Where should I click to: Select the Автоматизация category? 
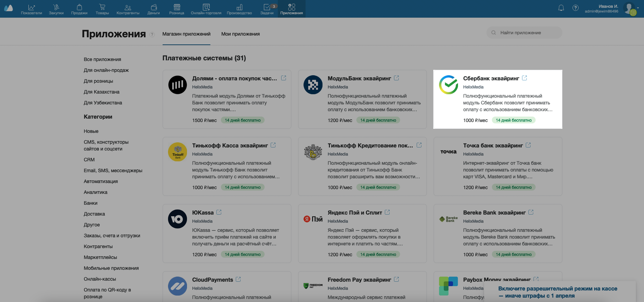[x=101, y=181]
